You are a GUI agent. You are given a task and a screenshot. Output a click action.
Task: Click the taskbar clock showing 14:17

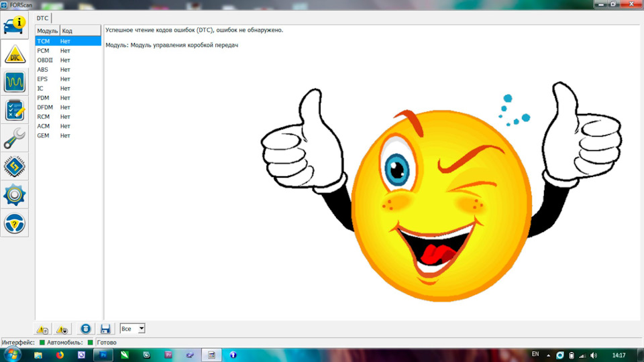click(x=619, y=355)
